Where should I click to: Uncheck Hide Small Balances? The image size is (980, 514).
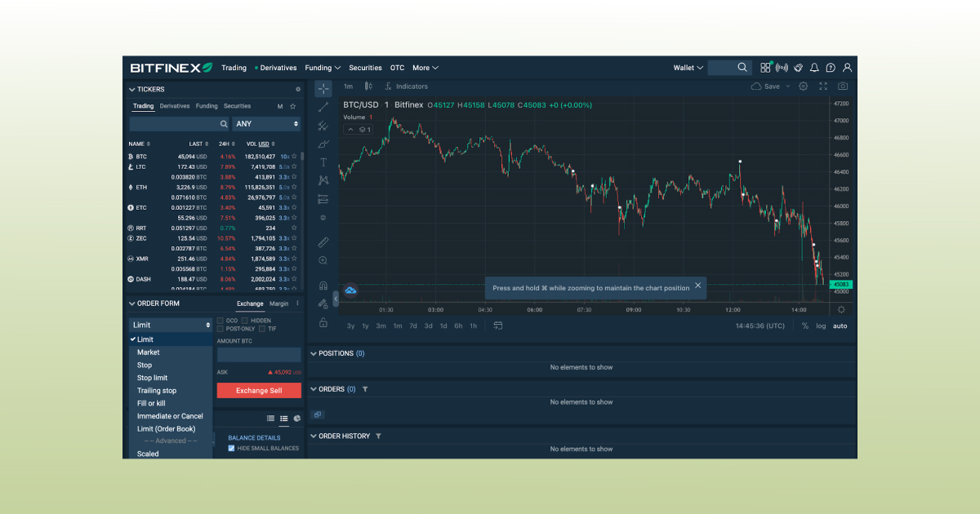230,448
